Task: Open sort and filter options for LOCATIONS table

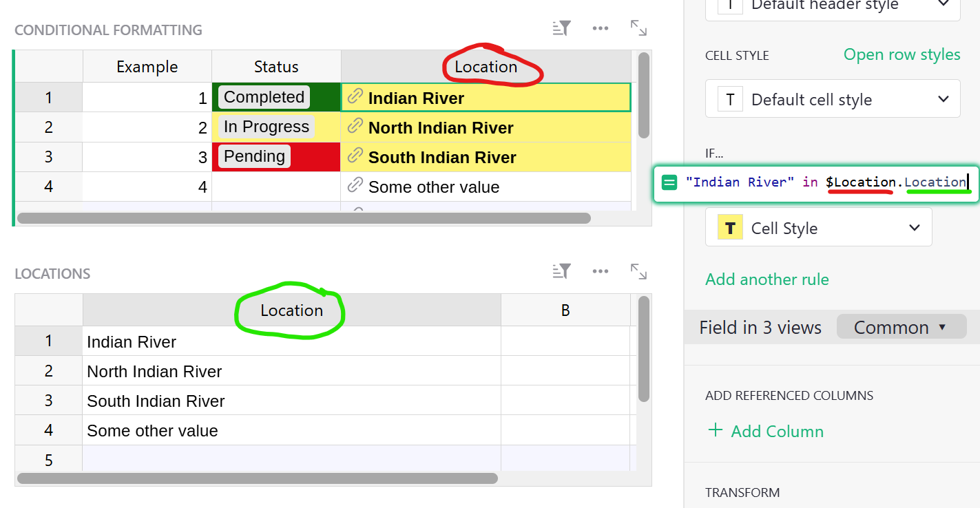Action: (x=561, y=271)
